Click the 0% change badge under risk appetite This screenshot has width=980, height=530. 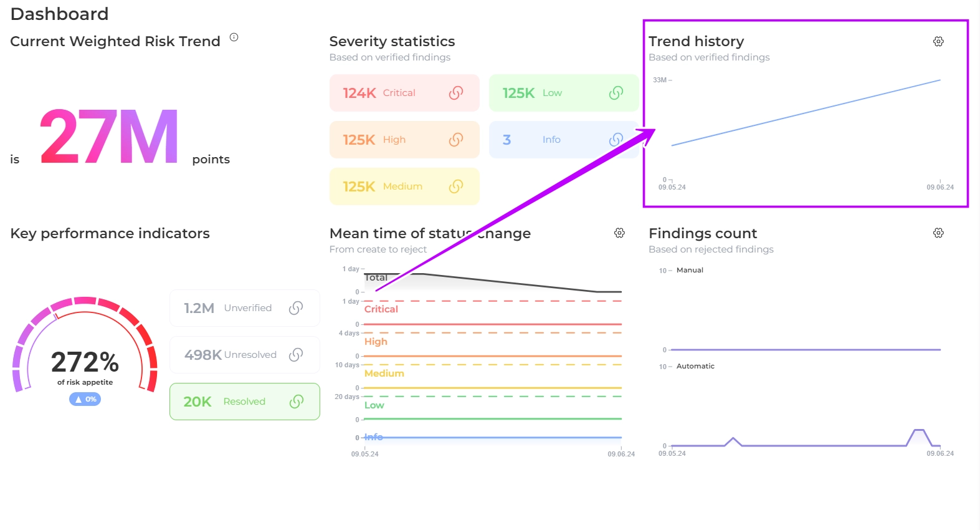[85, 399]
